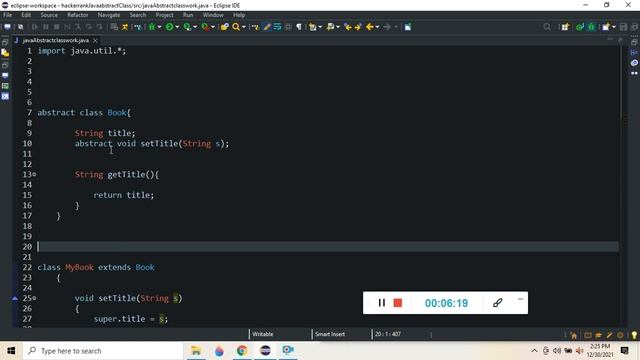
Task: Pause the screen recording
Action: (382, 303)
